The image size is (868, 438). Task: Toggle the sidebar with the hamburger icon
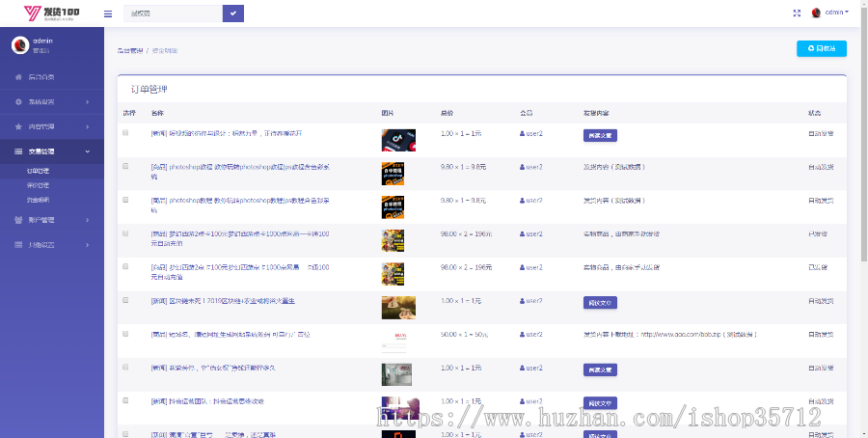pyautogui.click(x=108, y=14)
